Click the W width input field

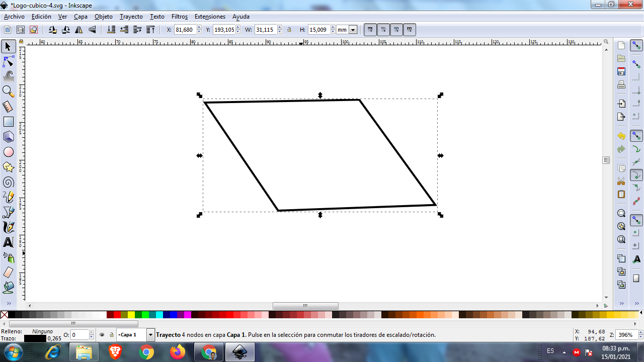click(266, 30)
